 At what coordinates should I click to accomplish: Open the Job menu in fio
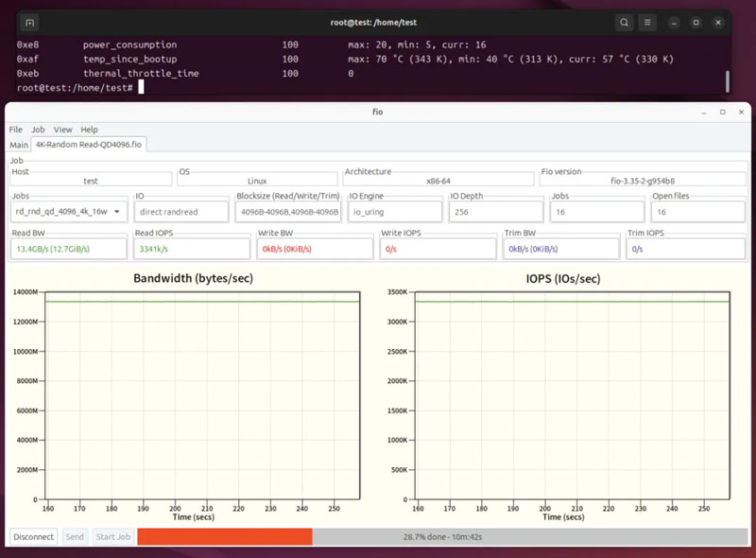coord(38,130)
